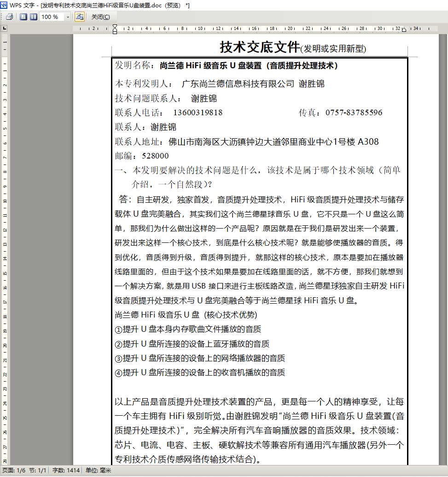Click the word count 字数: 1414 in status bar
This screenshot has width=448, height=477.
66,471
